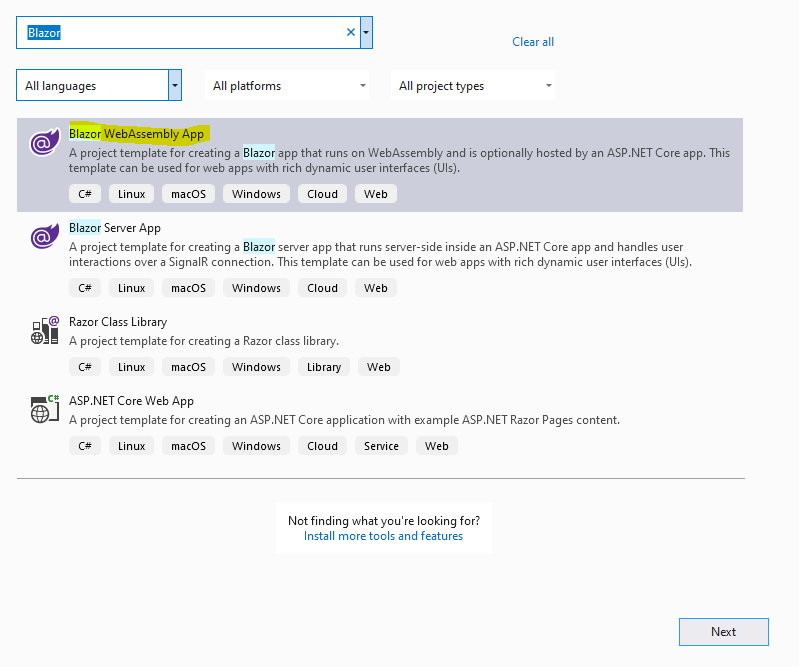
Task: Click the Razor Class Library template icon
Action: tap(45, 330)
